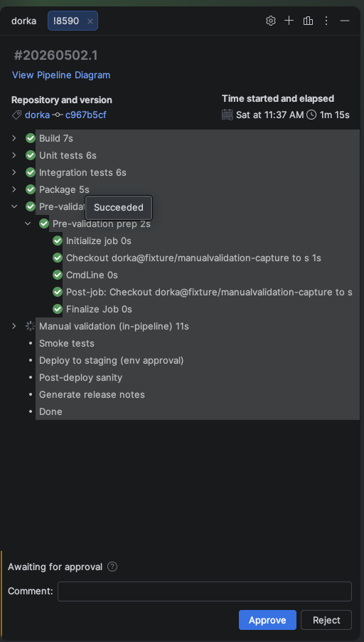Screen dimensions: 364x642
Task: Click the green success icon next to Build
Action: [x=31, y=138]
